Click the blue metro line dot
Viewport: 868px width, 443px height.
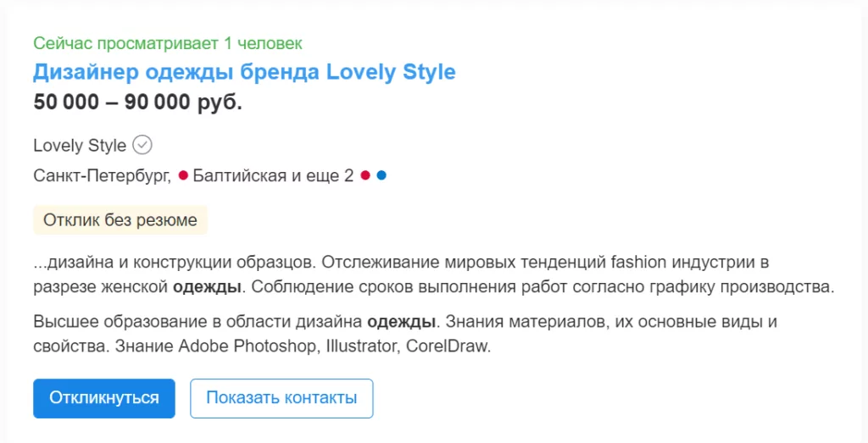381,176
